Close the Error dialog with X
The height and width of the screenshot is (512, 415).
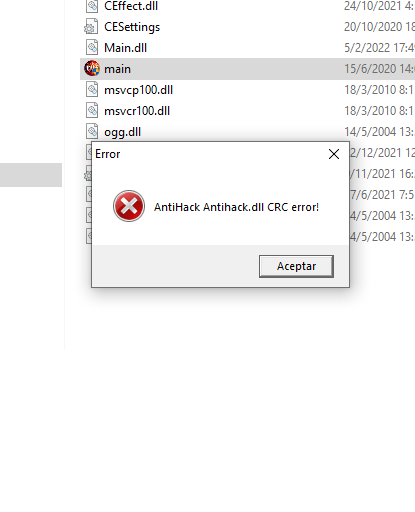(334, 154)
